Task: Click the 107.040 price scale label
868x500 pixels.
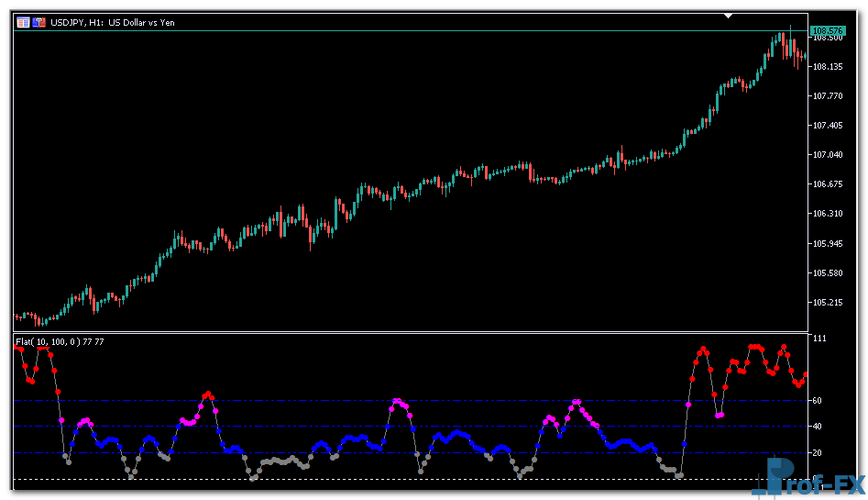Action: [827, 155]
